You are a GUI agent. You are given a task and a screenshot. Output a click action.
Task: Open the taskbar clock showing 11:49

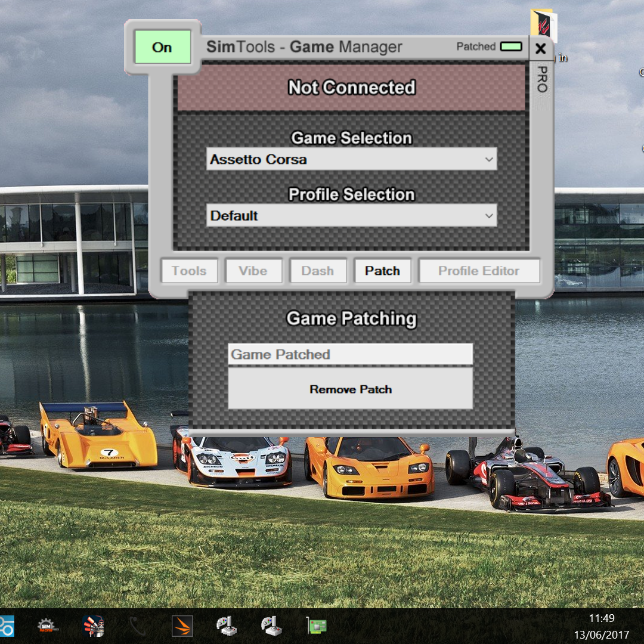pos(601,618)
